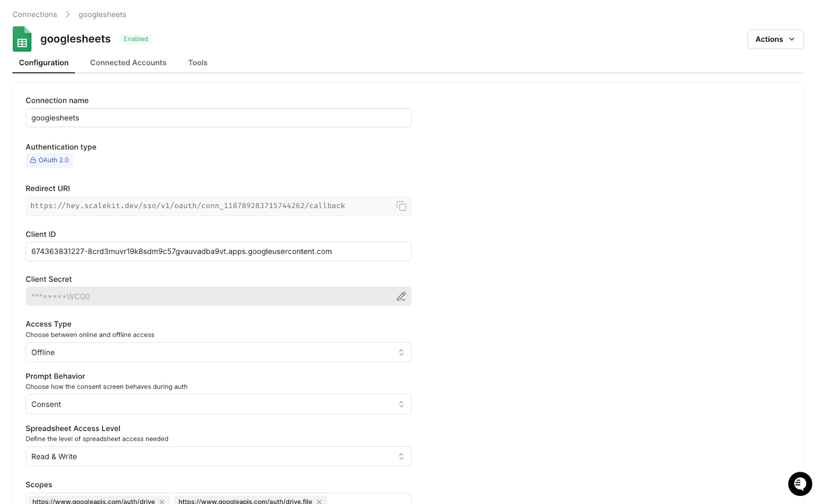Viewport: 817px width, 504px height.
Task: Copy the Redirect URI to clipboard
Action: pos(401,206)
